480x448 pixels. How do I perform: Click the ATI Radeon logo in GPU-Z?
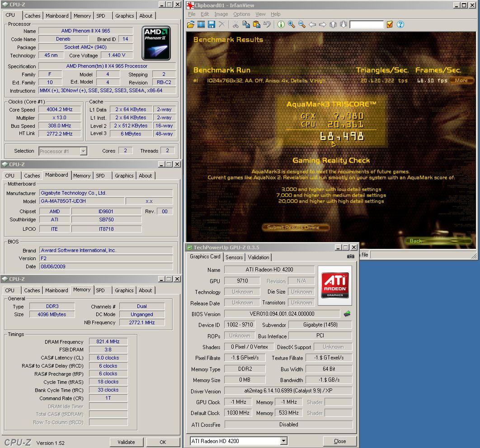pos(335,285)
